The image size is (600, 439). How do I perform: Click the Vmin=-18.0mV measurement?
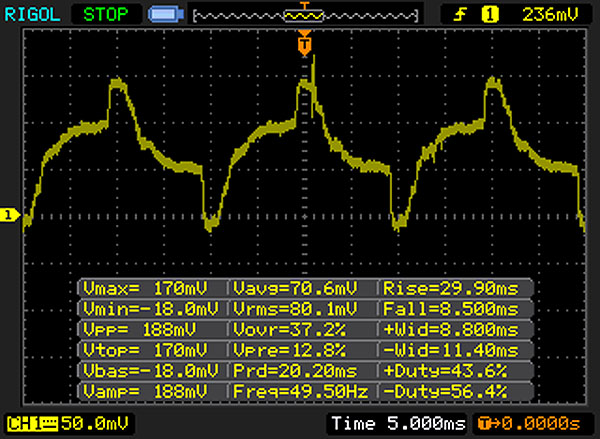(153, 309)
